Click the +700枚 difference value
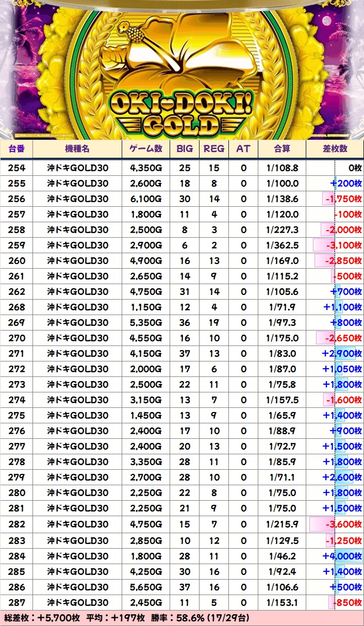This screenshot has height=626, width=364. tap(346, 291)
